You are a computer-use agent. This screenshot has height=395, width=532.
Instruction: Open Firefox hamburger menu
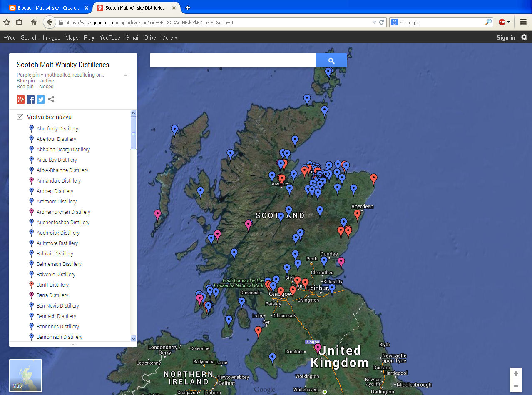[x=523, y=22]
